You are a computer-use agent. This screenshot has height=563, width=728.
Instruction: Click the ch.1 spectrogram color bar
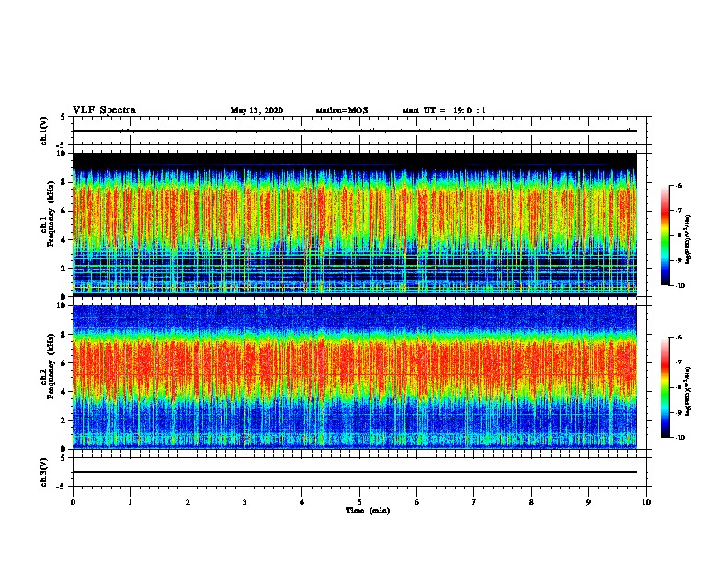665,236
